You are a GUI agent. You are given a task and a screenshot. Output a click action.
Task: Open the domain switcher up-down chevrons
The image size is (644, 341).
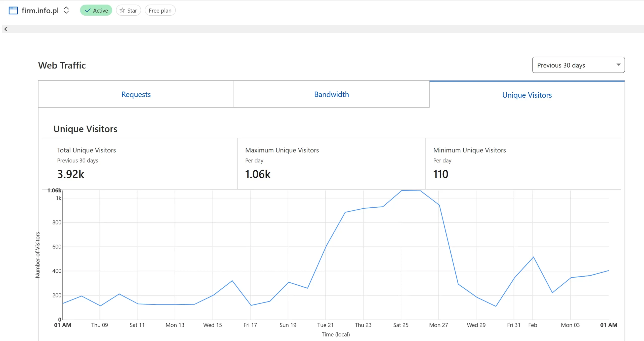pyautogui.click(x=66, y=10)
